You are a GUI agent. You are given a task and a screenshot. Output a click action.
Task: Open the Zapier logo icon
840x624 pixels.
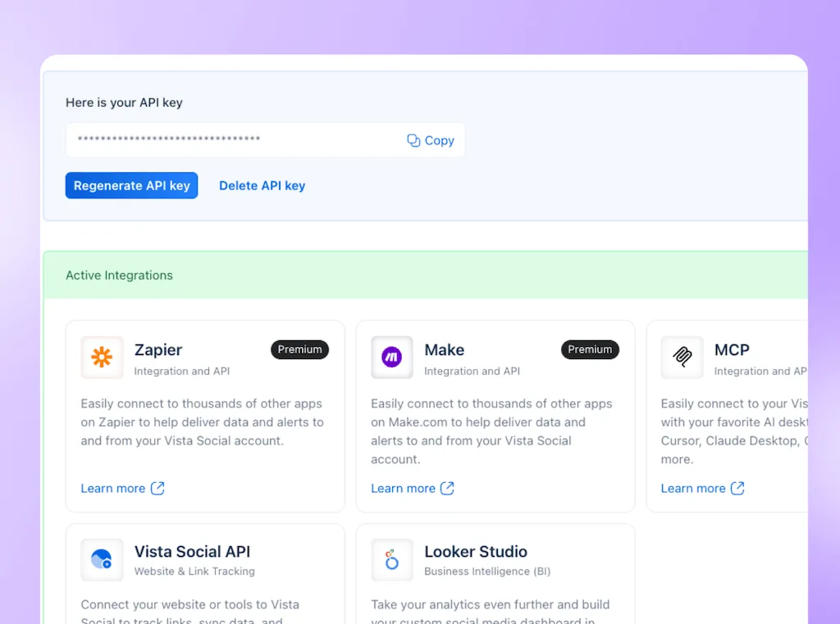(x=102, y=358)
